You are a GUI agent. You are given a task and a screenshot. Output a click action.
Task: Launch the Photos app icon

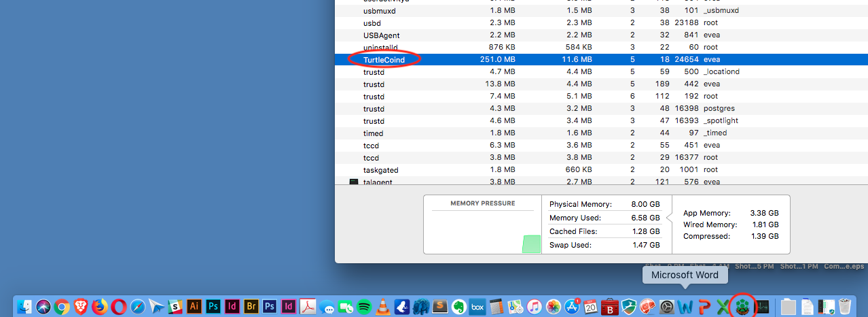point(554,306)
